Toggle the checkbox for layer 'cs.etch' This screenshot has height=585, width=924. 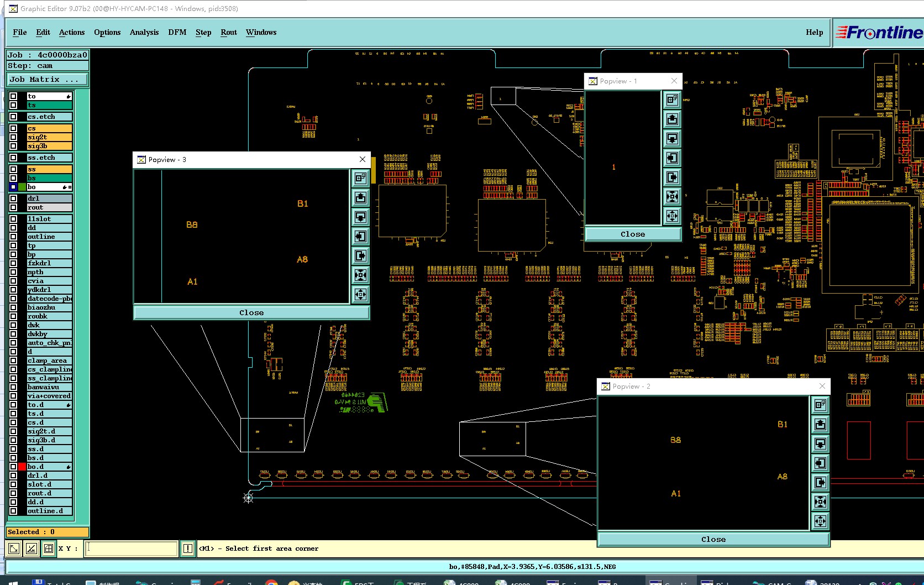pos(13,117)
